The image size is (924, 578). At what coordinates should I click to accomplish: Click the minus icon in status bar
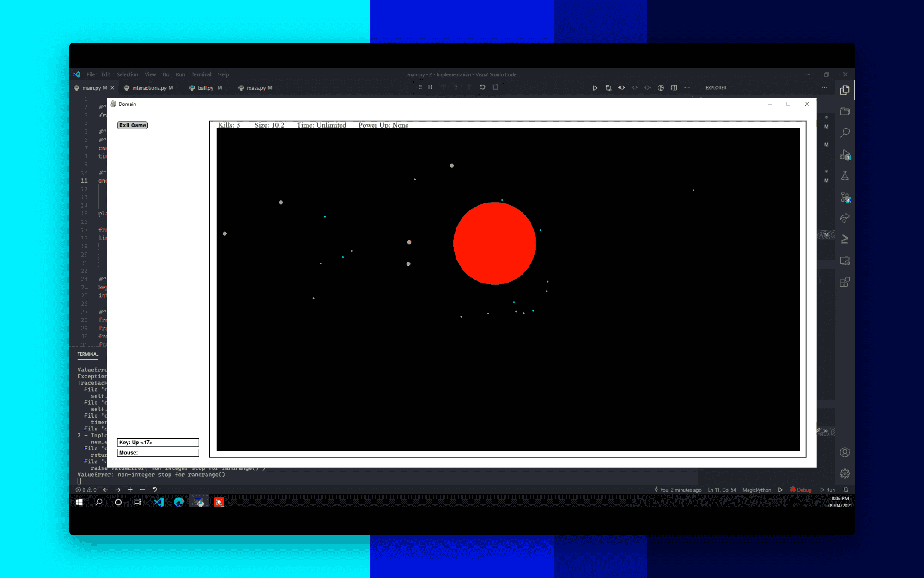(142, 490)
